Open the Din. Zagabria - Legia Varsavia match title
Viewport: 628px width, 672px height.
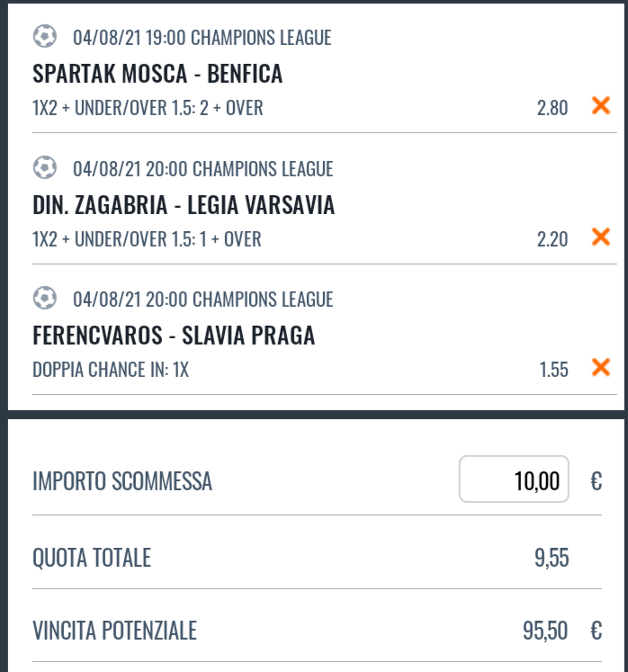tap(184, 205)
